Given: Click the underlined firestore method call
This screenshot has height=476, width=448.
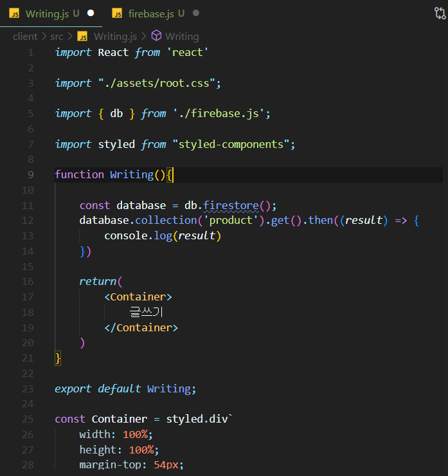Looking at the screenshot, I should 231,206.
